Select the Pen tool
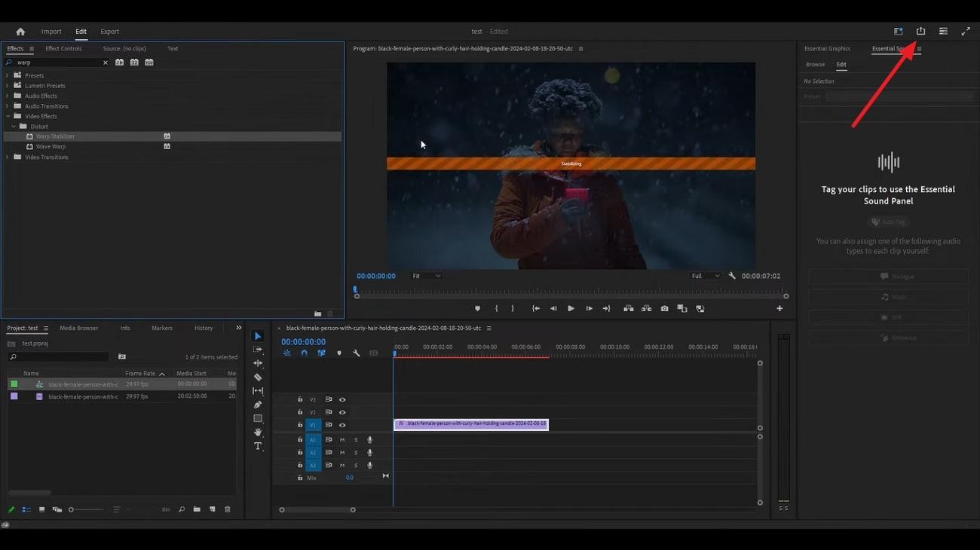The height and width of the screenshot is (550, 980). point(258,405)
